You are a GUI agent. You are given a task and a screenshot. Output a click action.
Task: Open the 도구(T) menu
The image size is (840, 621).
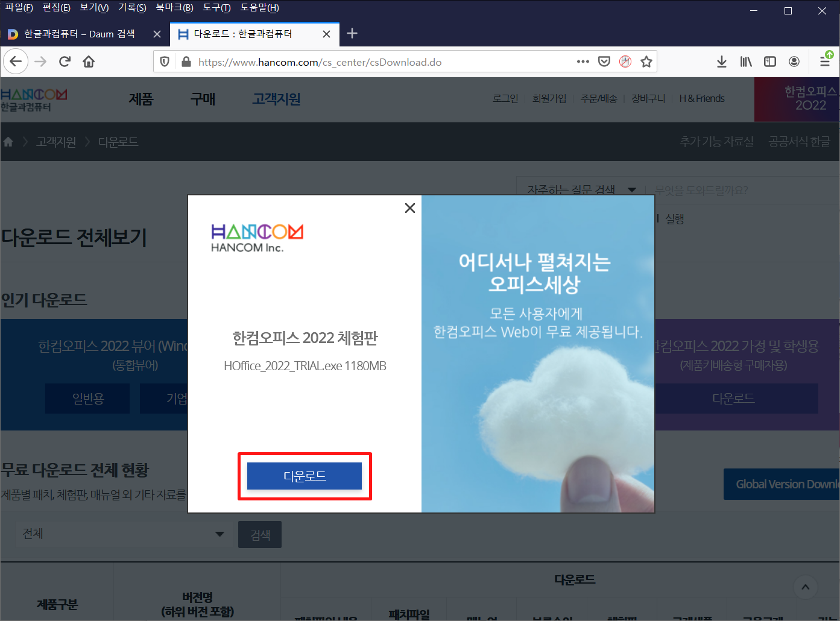(217, 8)
